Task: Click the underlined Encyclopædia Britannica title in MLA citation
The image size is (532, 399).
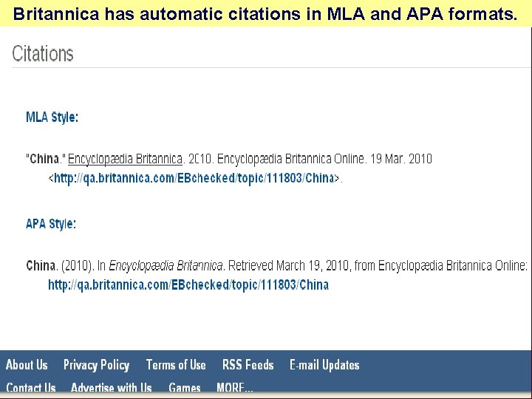Action: (x=125, y=159)
